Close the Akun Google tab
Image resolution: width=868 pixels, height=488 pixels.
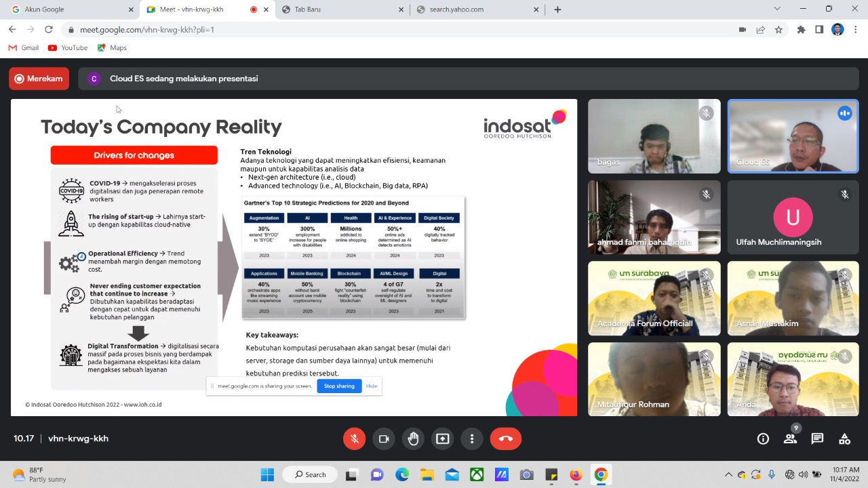coord(131,9)
